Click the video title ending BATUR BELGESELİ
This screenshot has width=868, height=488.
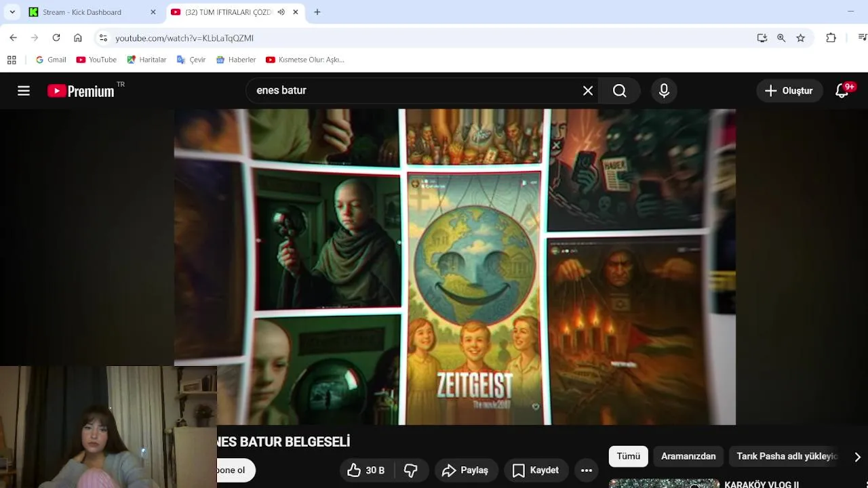283,442
